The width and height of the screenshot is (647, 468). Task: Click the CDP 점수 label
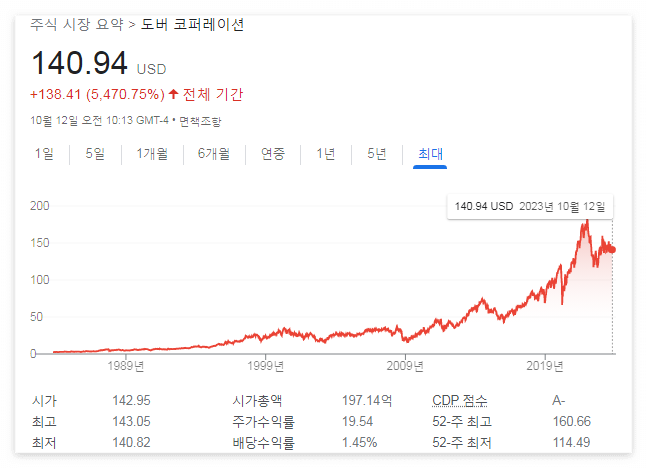pyautogui.click(x=460, y=400)
